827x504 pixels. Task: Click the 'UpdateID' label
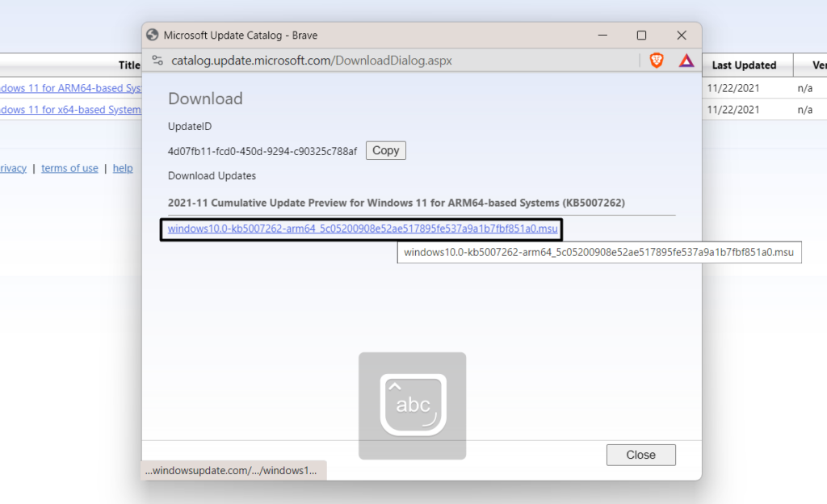[x=189, y=127]
